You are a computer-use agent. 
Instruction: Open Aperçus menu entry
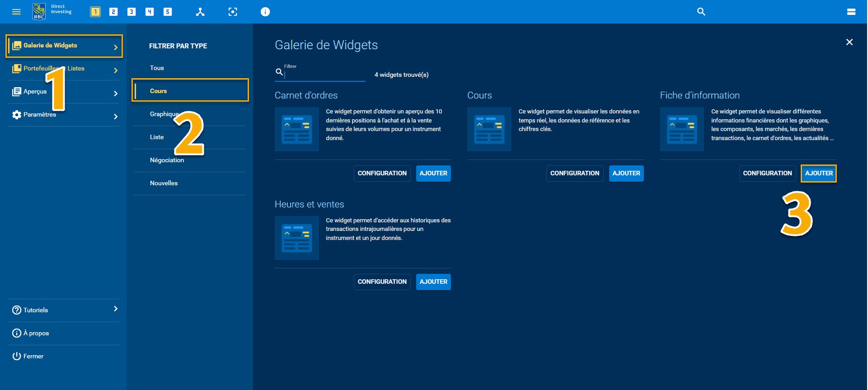click(x=63, y=92)
